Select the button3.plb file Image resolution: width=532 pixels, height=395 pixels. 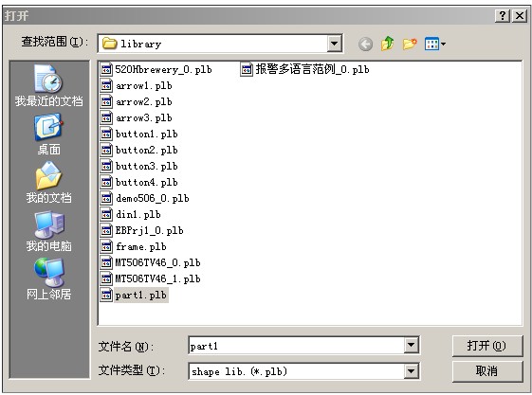[x=139, y=166]
